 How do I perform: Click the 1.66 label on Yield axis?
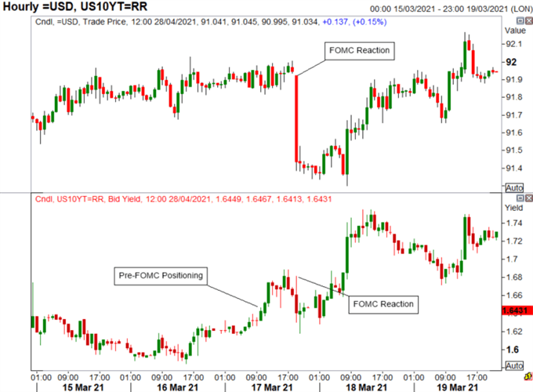514,296
